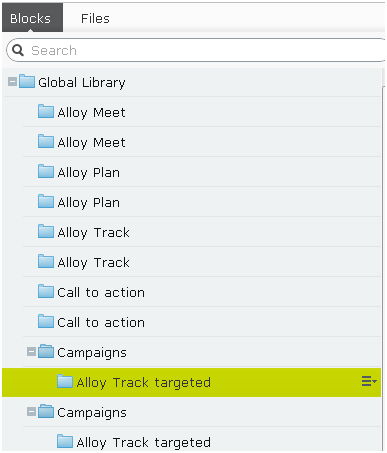Screen dimensions: 387x453
Task: Click the magnifying glass search icon
Action: pos(18,50)
